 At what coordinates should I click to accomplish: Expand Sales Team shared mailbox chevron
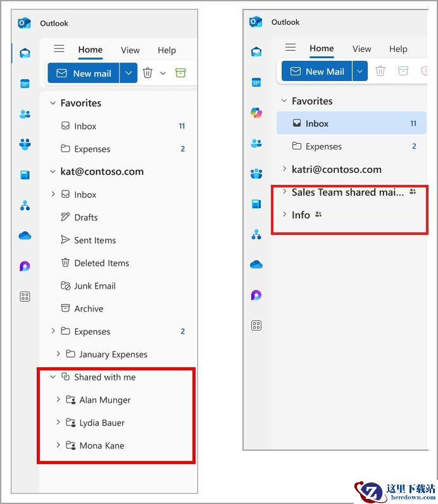(284, 191)
